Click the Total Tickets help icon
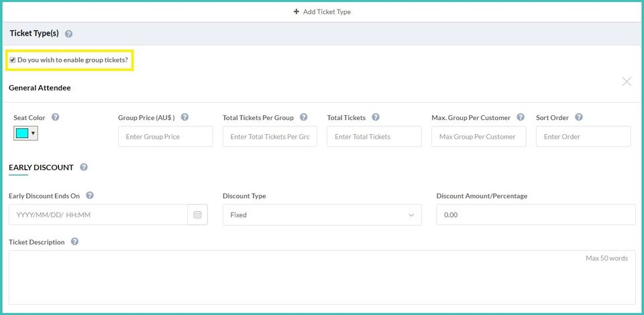 pyautogui.click(x=376, y=117)
